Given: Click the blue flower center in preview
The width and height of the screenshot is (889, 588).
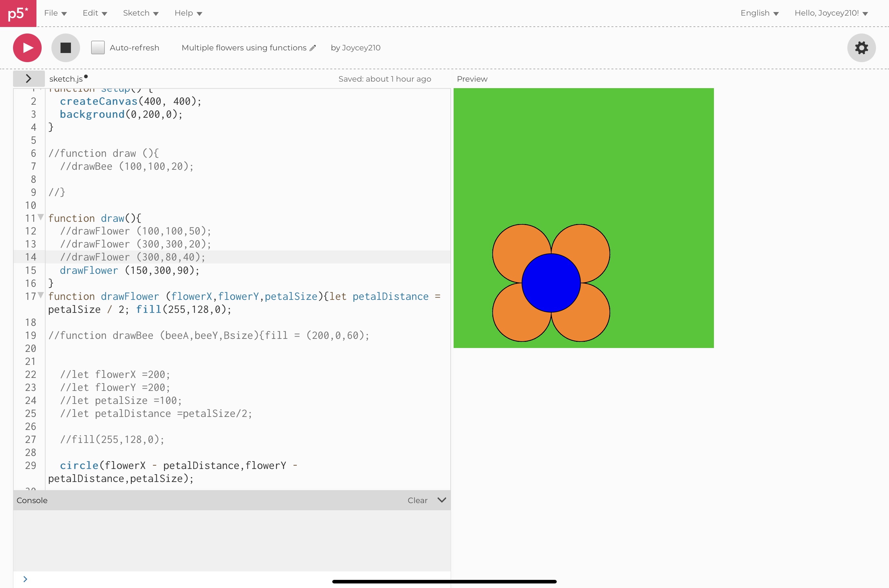Looking at the screenshot, I should coord(551,283).
